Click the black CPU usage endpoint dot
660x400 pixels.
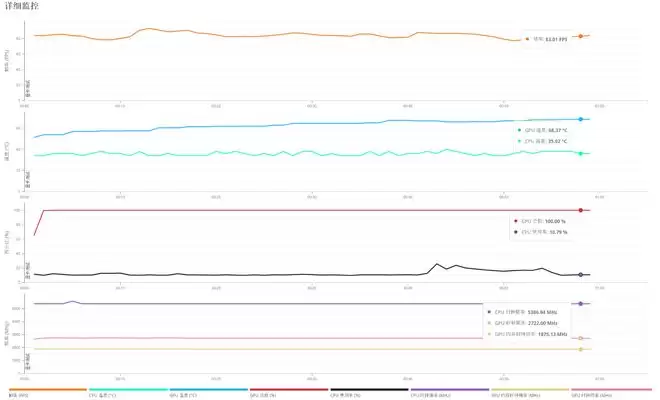580,274
